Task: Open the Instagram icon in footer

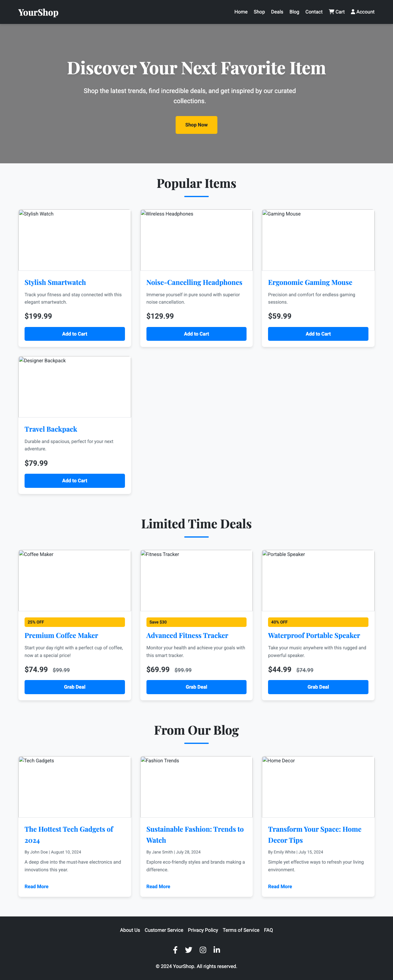Action: click(203, 950)
